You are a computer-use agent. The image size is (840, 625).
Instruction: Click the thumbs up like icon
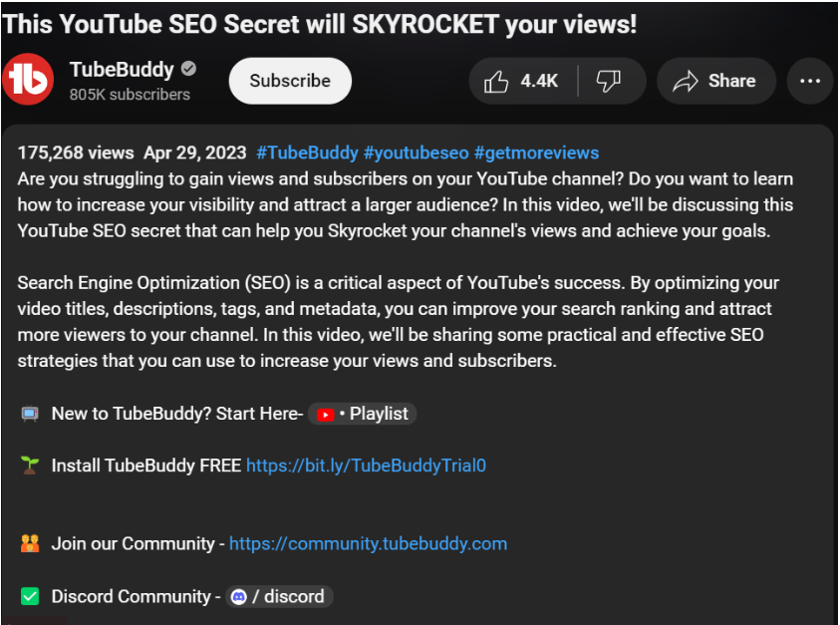click(495, 81)
